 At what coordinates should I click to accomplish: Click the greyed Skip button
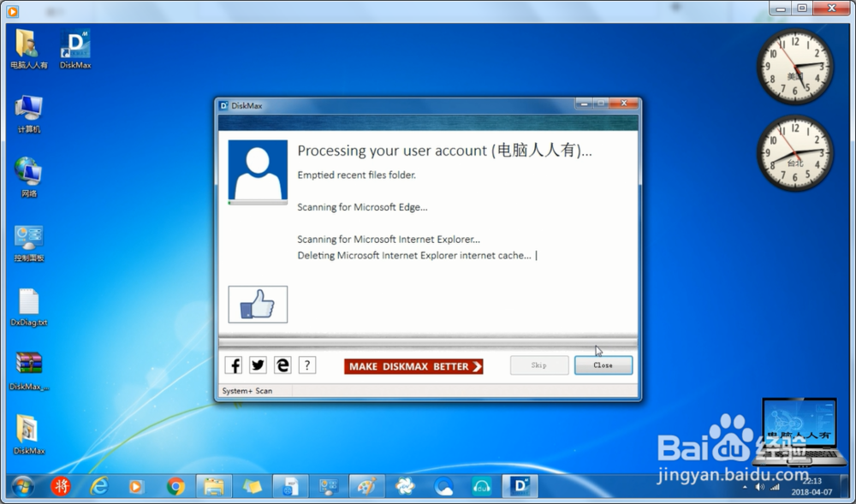[539, 365]
